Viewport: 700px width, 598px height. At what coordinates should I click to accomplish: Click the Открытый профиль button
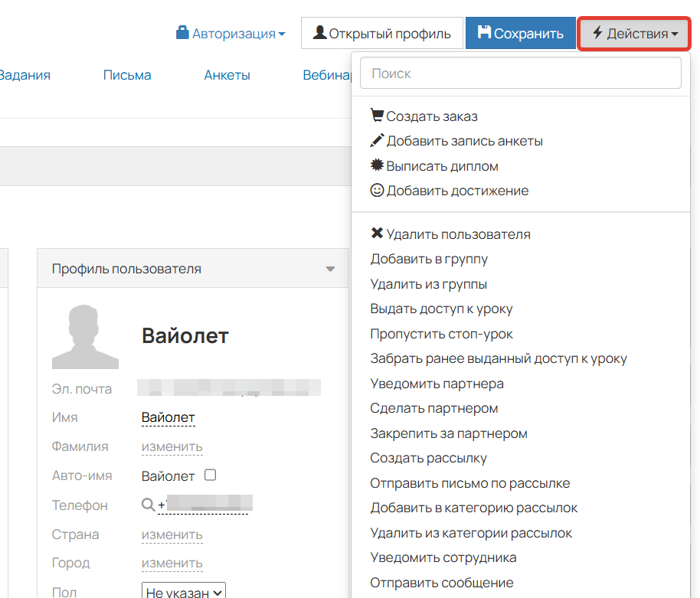click(381, 34)
